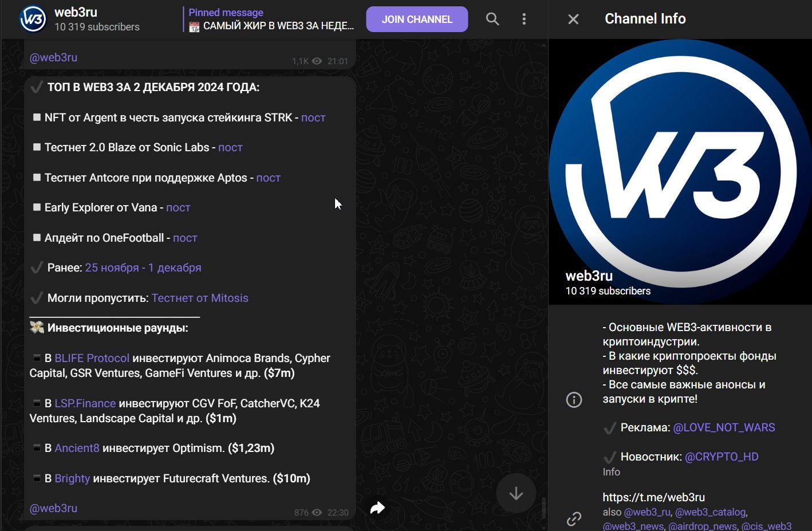Open the @web3_ru mention
The width and height of the screenshot is (812, 531).
coord(647,512)
